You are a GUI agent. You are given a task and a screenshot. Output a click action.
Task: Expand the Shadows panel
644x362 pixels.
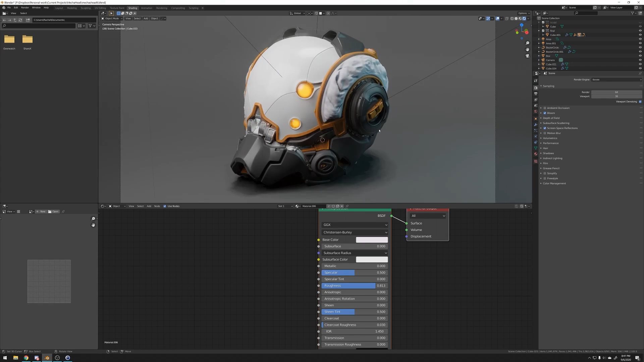pyautogui.click(x=548, y=153)
